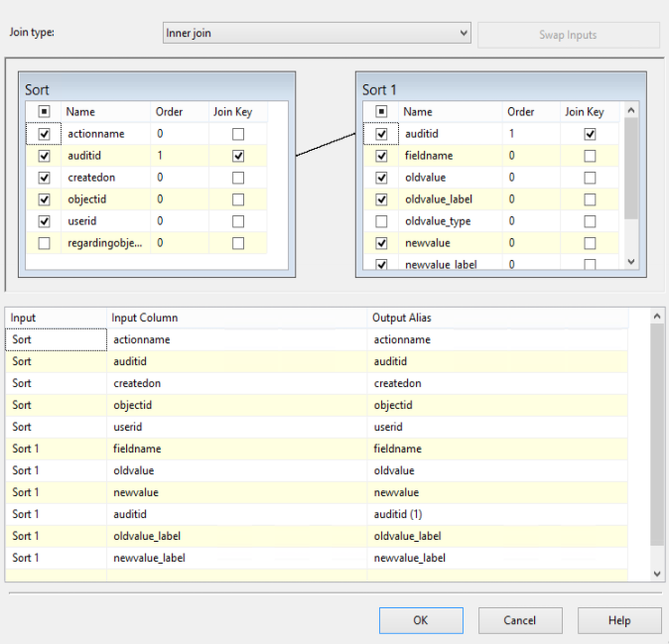Uncheck oldvalue_label column in Sort 1
Viewport: 669px width, 644px height.
(x=381, y=199)
